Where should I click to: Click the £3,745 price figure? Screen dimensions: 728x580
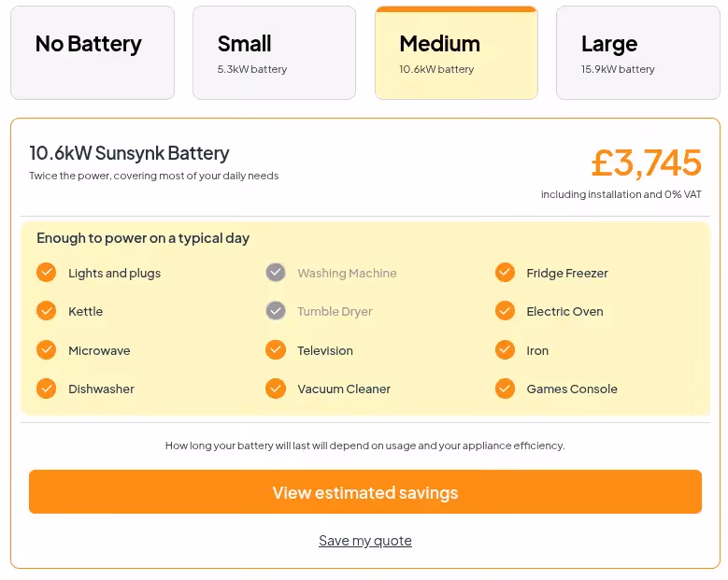[x=646, y=163]
